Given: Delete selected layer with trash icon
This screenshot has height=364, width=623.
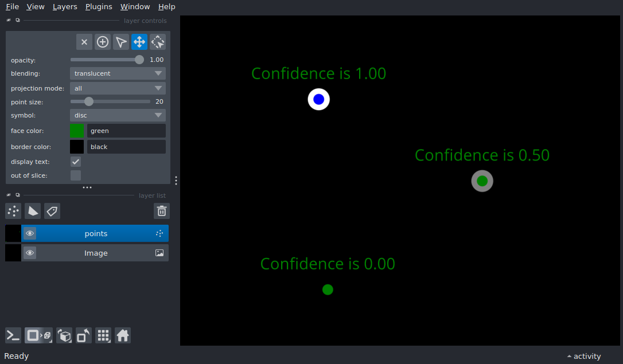Looking at the screenshot, I should pos(162,211).
